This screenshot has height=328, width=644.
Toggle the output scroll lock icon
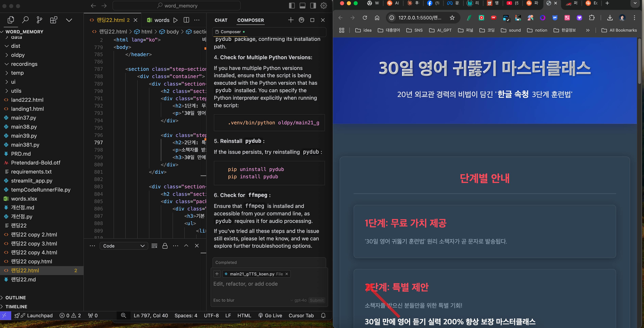[x=165, y=246]
